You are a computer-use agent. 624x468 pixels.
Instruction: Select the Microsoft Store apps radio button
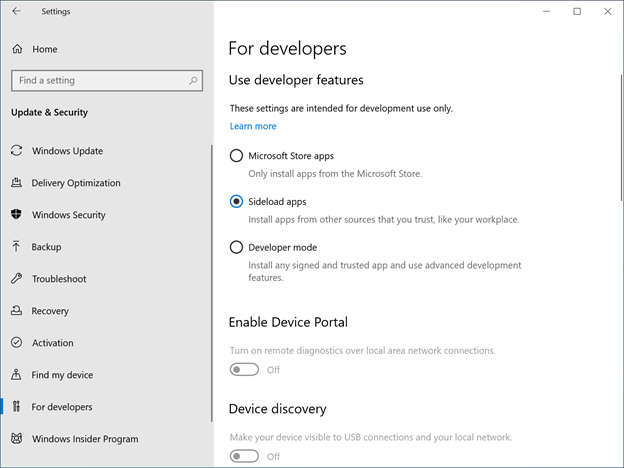[237, 156]
